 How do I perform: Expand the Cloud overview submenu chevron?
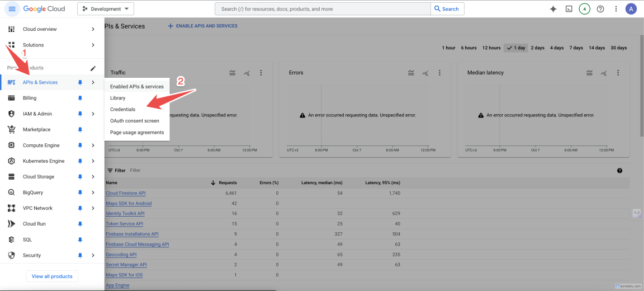(93, 29)
